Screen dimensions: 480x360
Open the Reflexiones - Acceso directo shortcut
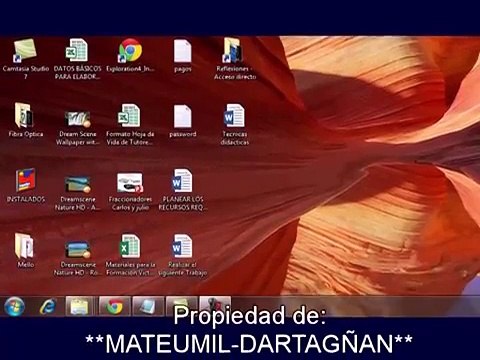pyautogui.click(x=235, y=58)
